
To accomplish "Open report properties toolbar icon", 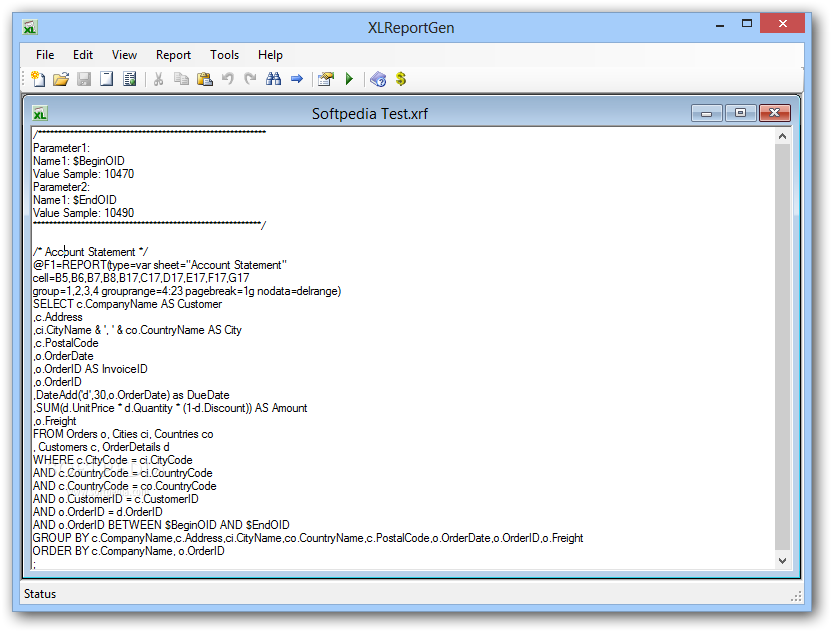I will 326,79.
